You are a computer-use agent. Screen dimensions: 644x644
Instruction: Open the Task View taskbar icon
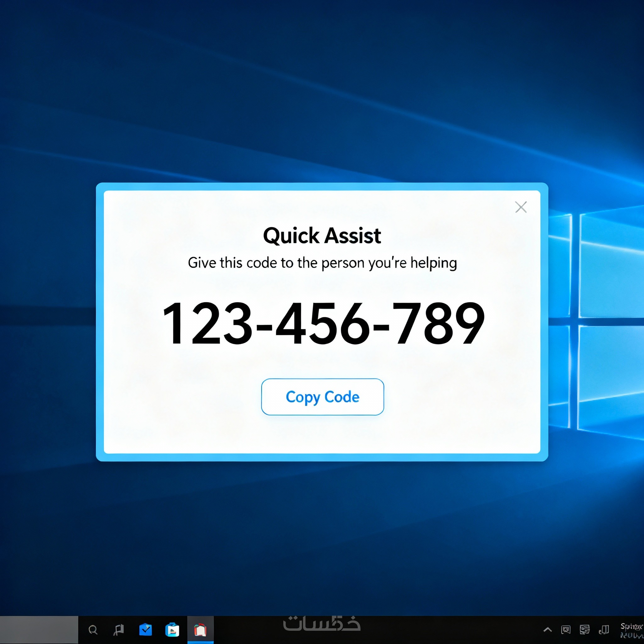pyautogui.click(x=119, y=630)
